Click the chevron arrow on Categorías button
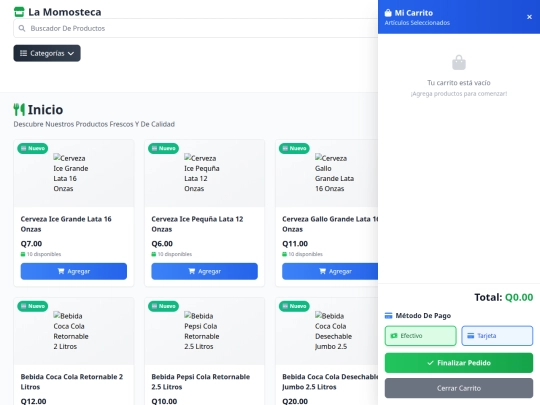 click(x=71, y=54)
